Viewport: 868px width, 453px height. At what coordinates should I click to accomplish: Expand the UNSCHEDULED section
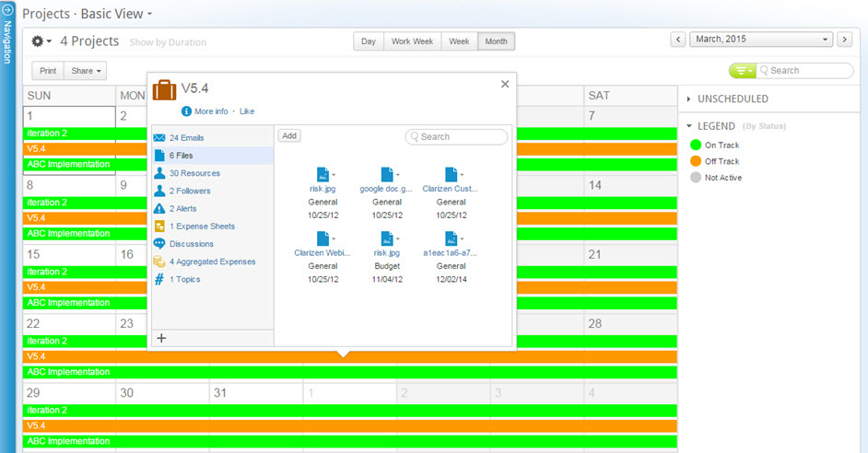point(688,99)
